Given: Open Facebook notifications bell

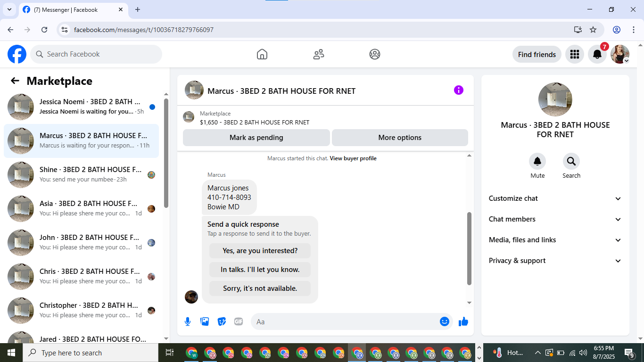Looking at the screenshot, I should (597, 54).
